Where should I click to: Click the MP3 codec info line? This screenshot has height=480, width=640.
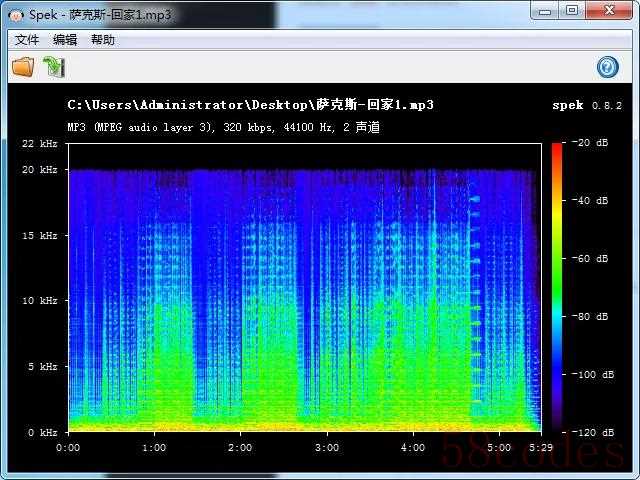click(x=223, y=128)
